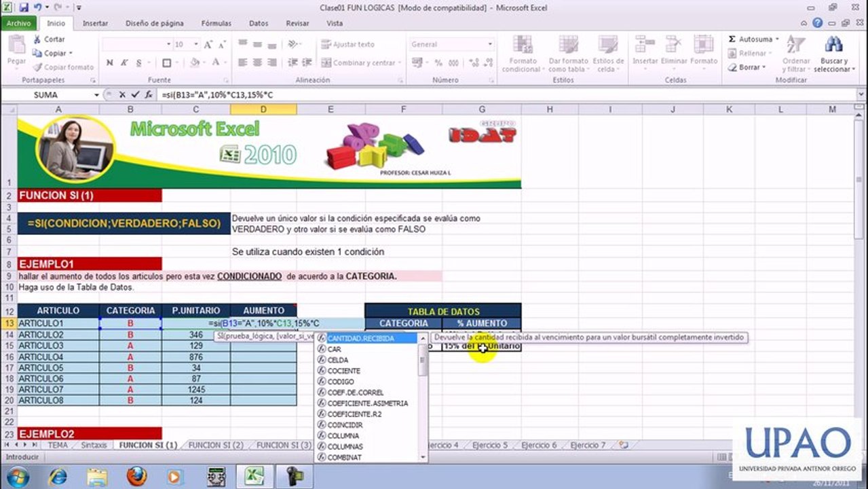The width and height of the screenshot is (868, 489).
Task: Click the cell borders icon
Action: tap(167, 62)
